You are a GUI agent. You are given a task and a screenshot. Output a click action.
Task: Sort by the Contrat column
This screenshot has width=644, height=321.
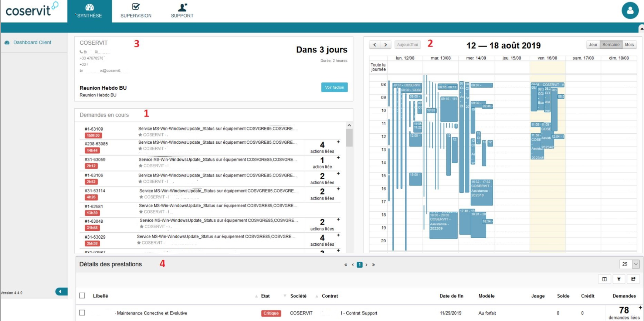point(330,296)
